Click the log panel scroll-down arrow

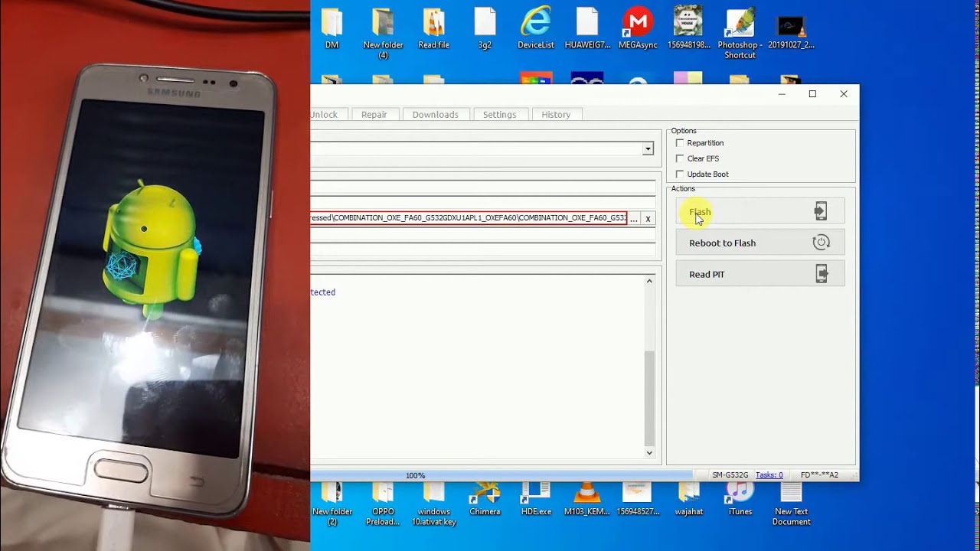pyautogui.click(x=649, y=453)
